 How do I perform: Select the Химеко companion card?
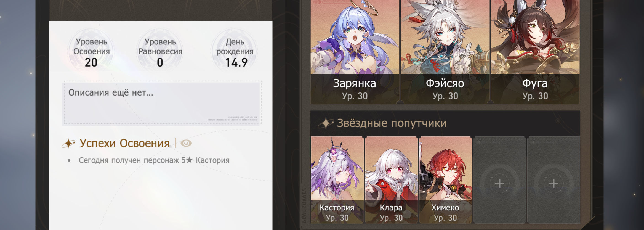click(x=445, y=180)
